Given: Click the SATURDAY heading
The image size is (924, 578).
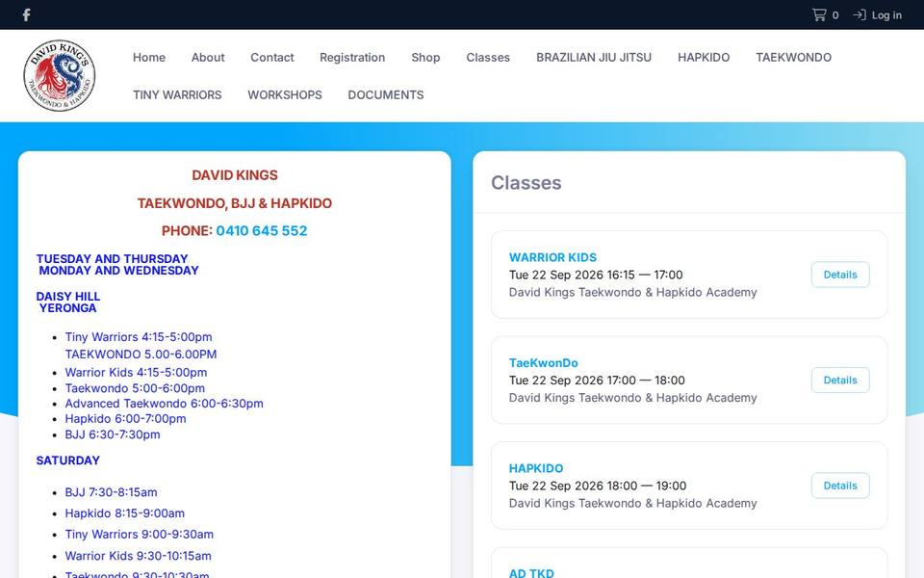Looking at the screenshot, I should tap(67, 460).
